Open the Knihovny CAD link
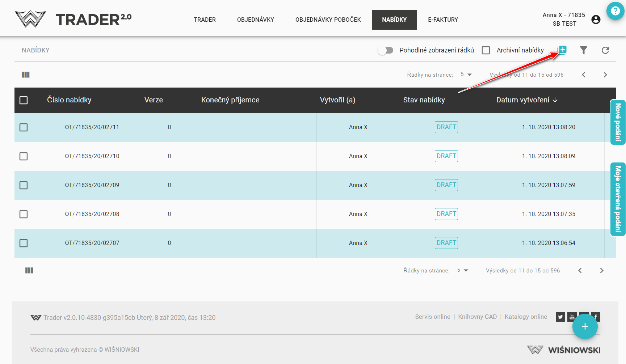 point(477,317)
